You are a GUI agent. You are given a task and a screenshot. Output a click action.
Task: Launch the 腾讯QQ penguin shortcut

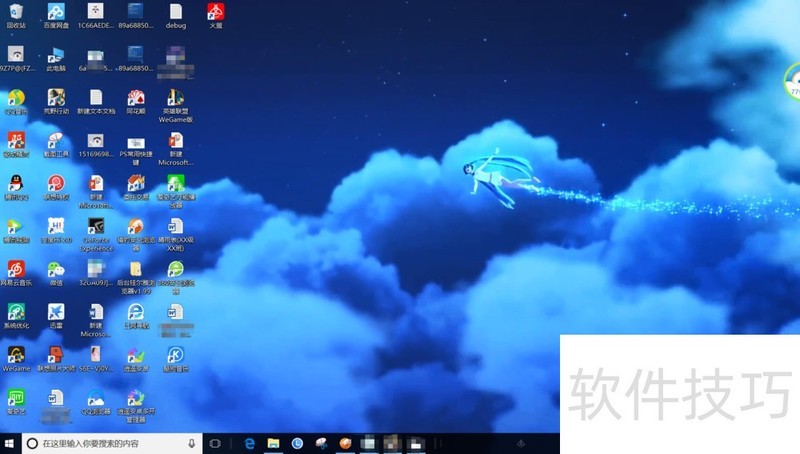[x=16, y=187]
